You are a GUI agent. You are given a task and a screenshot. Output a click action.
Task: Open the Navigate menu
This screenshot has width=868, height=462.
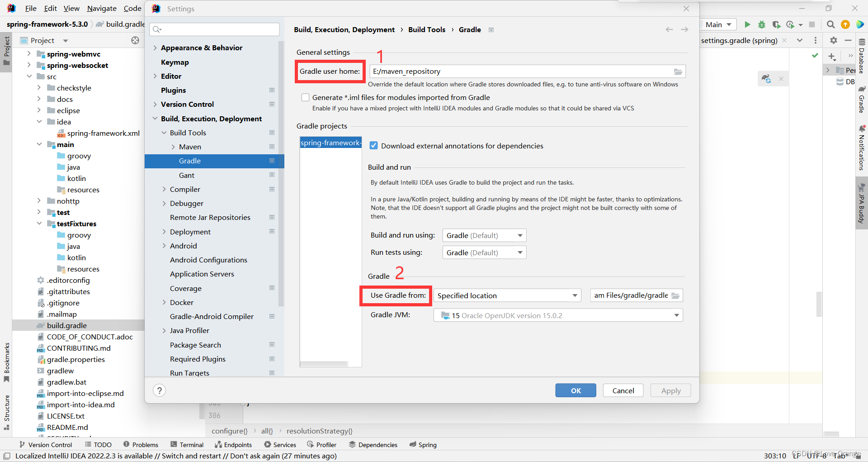pos(102,8)
